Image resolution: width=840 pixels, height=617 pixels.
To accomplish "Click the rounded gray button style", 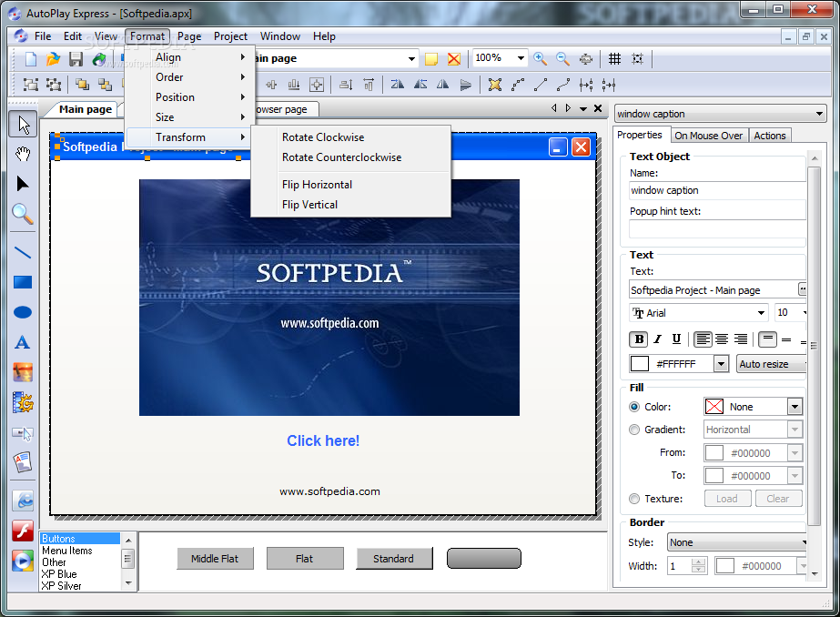I will tap(484, 558).
